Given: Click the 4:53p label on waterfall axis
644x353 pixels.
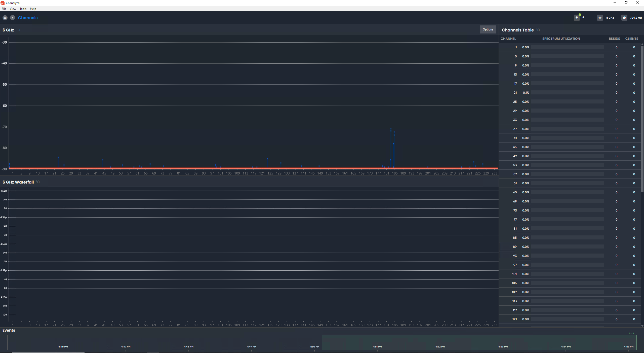Looking at the screenshot, I should pyautogui.click(x=4, y=244).
